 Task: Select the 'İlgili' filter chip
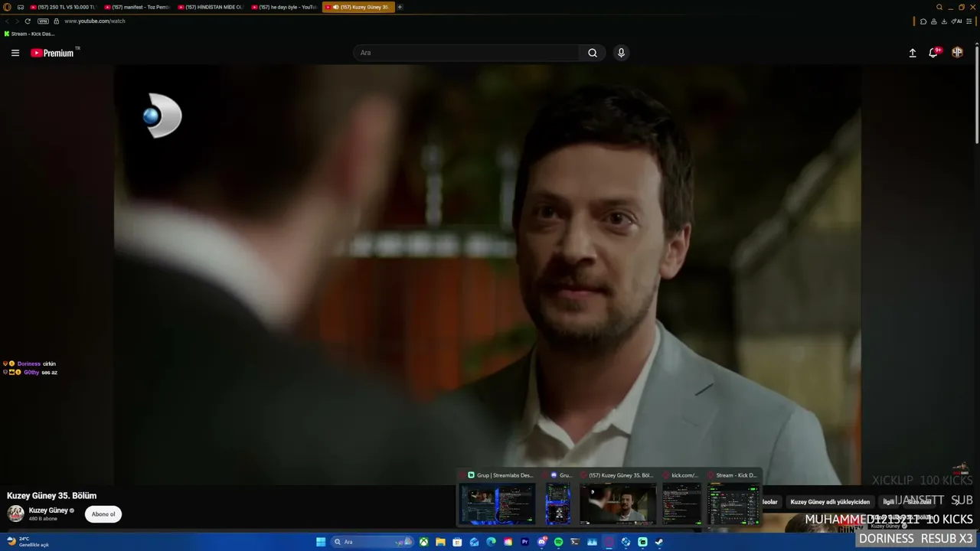[x=889, y=502]
